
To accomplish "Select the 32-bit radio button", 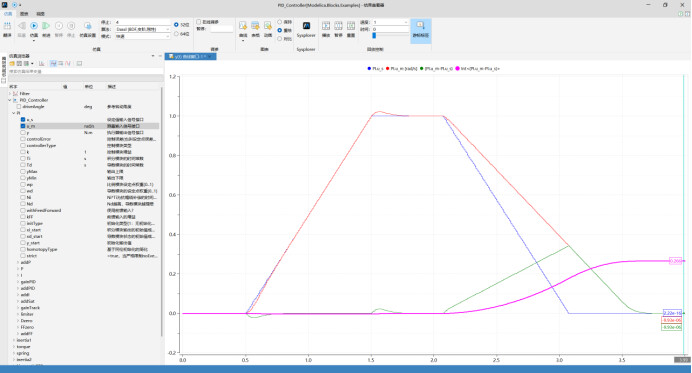I will click(176, 25).
